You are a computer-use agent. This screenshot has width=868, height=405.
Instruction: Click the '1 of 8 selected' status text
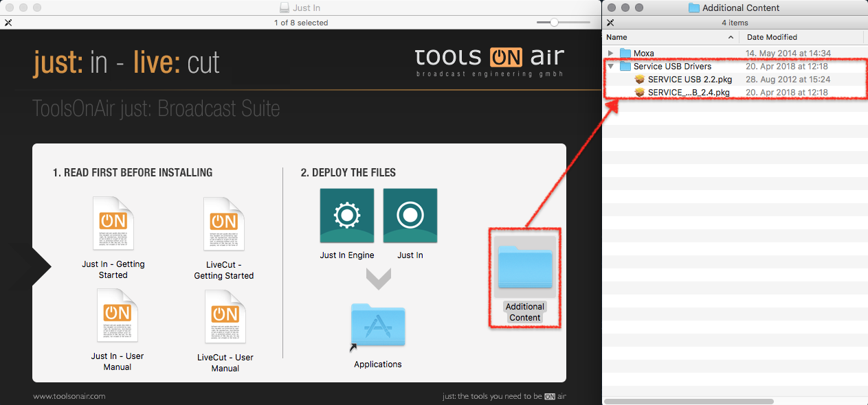(x=301, y=23)
